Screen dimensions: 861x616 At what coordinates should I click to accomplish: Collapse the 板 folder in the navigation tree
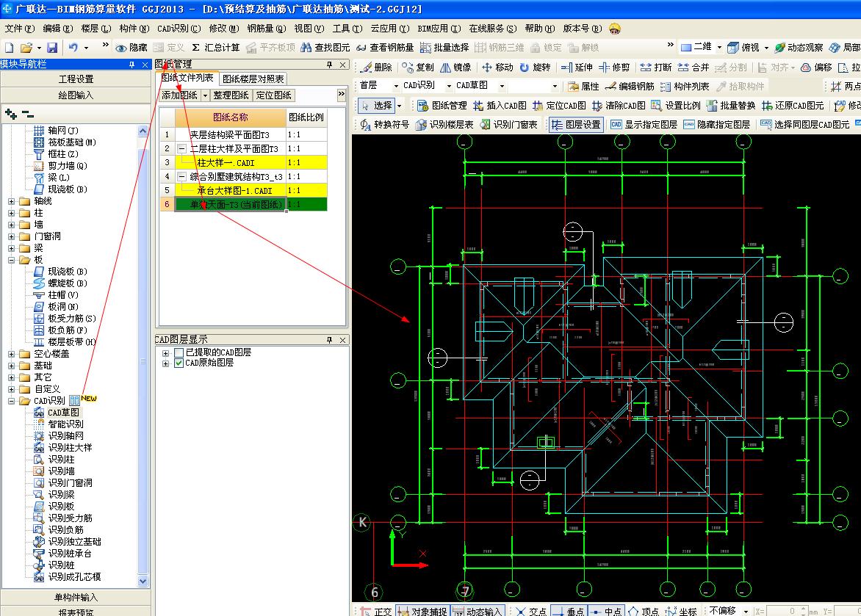pyautogui.click(x=11, y=260)
